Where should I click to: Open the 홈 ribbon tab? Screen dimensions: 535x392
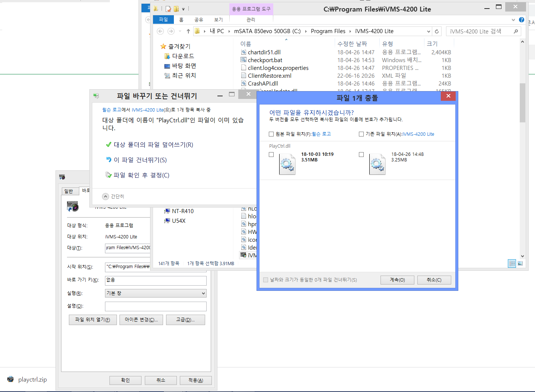click(x=181, y=20)
